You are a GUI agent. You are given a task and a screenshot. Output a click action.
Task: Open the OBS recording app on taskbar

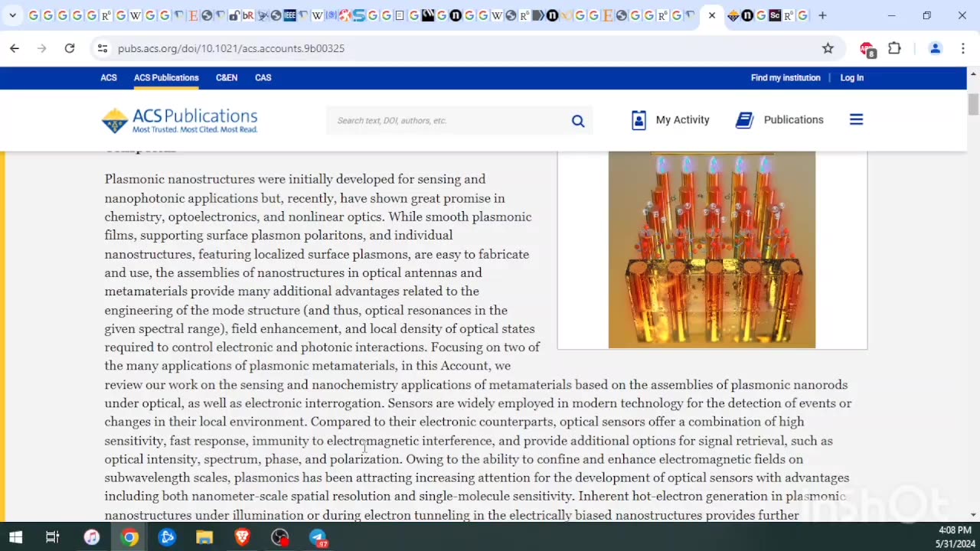pos(280,537)
